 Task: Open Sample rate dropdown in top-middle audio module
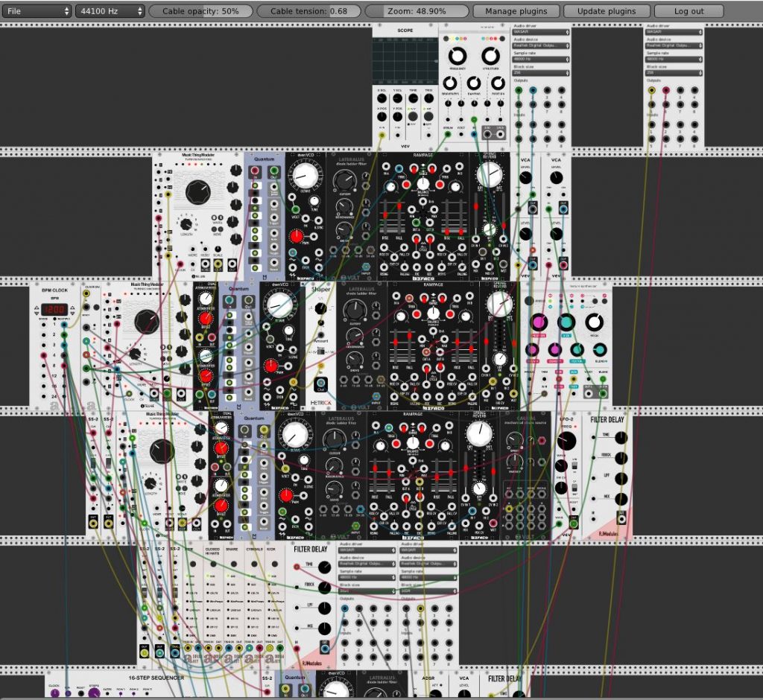pyautogui.click(x=541, y=59)
